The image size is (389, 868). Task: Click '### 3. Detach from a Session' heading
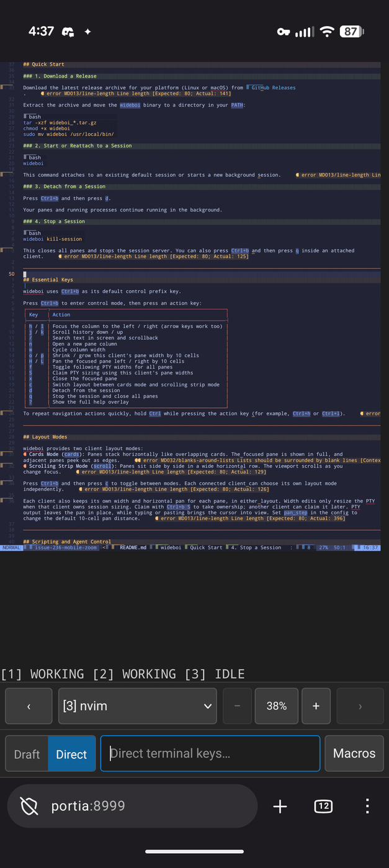click(x=65, y=187)
